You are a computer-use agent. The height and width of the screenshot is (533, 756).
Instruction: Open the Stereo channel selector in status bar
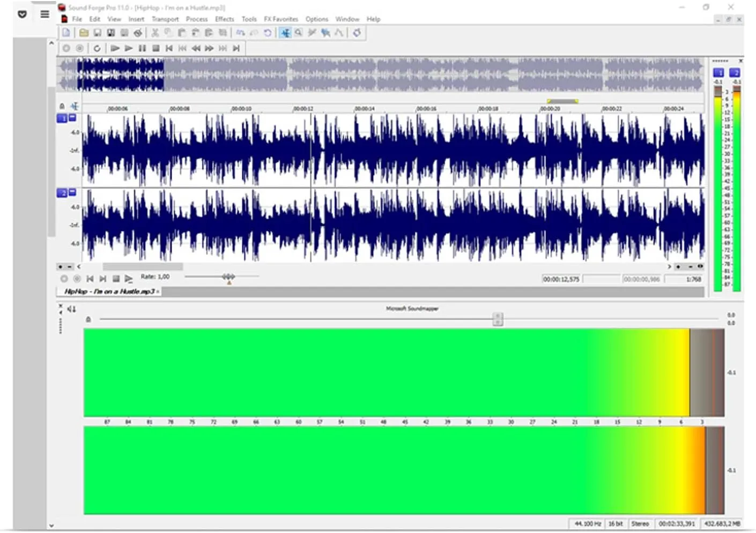click(x=641, y=523)
